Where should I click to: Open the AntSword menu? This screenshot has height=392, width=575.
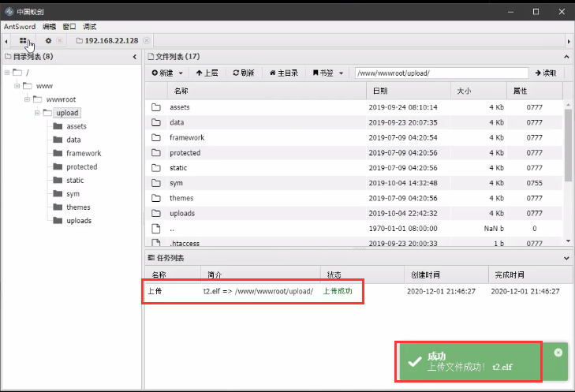point(20,26)
